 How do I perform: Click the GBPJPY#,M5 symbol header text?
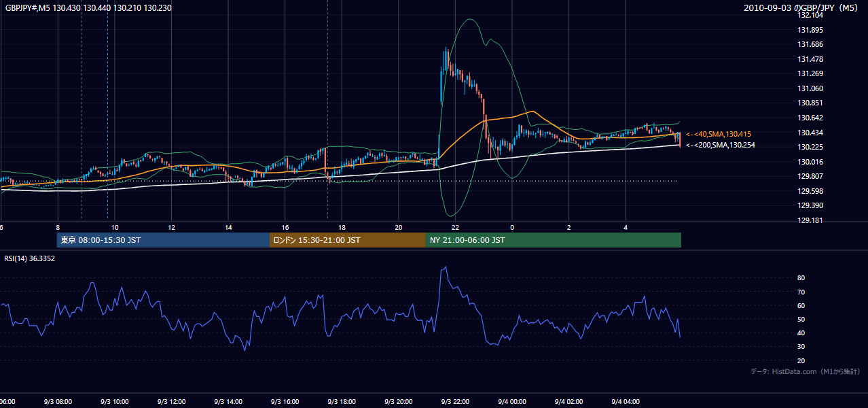pyautogui.click(x=88, y=7)
